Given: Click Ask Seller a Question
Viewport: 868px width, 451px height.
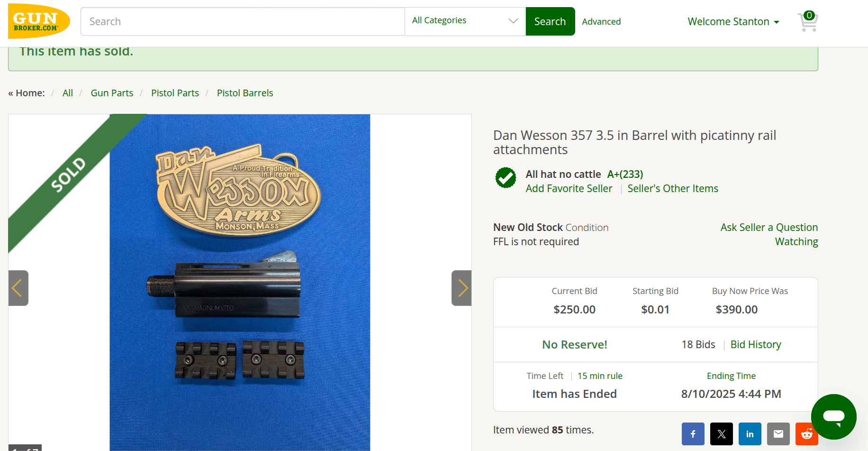Looking at the screenshot, I should (x=769, y=228).
